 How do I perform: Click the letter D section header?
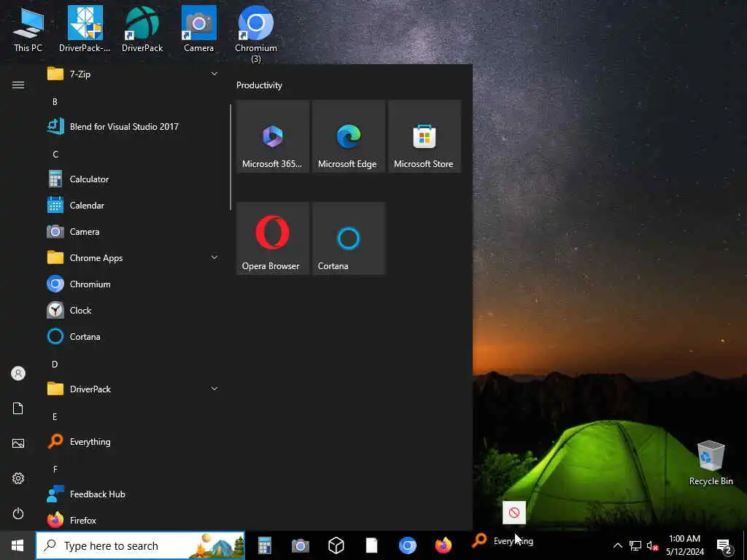[55, 365]
